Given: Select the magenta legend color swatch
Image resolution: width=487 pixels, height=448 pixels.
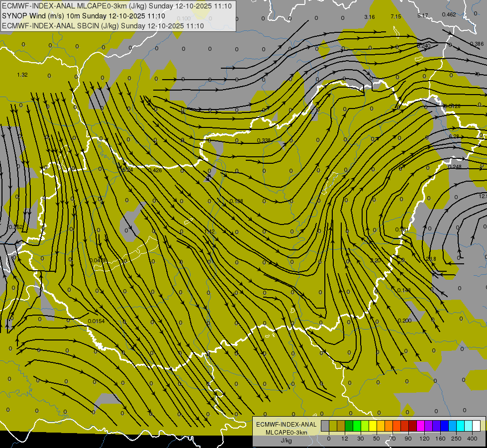Looking at the screenshot, I should click(x=420, y=426).
